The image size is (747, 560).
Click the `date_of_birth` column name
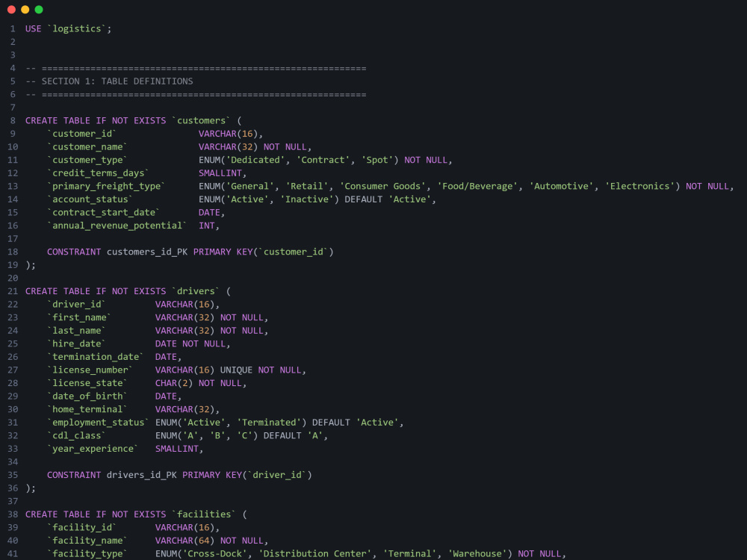pyautogui.click(x=87, y=396)
